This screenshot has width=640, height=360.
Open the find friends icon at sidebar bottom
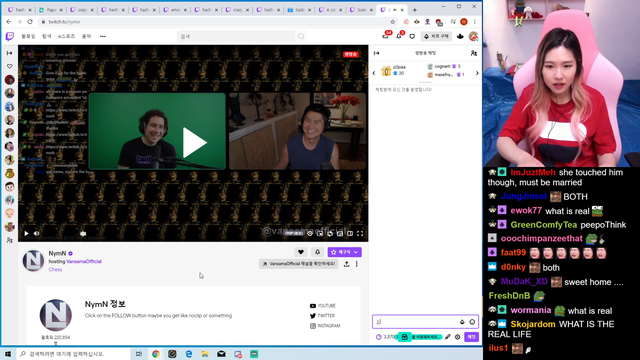pos(9,240)
